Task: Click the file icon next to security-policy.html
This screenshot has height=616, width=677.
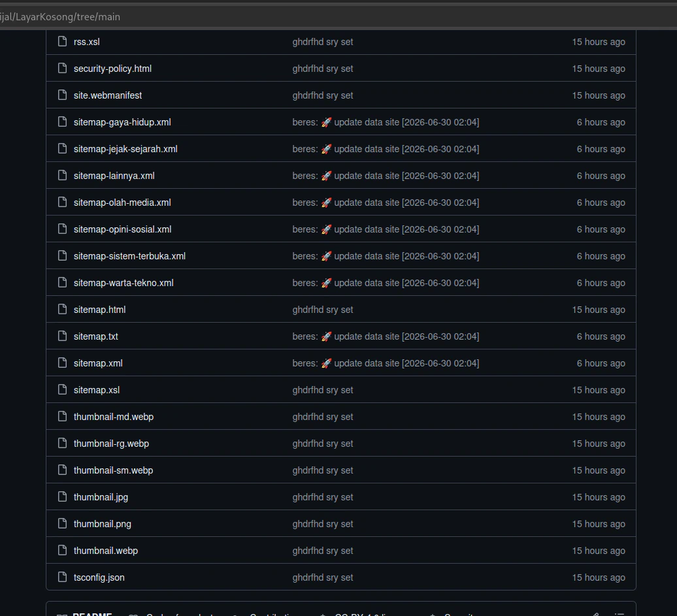Action: [x=62, y=68]
